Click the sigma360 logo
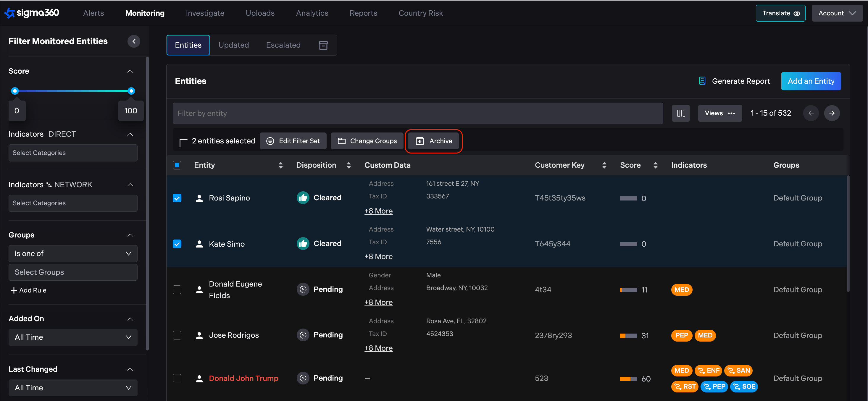The width and height of the screenshot is (868, 401). pyautogui.click(x=32, y=13)
